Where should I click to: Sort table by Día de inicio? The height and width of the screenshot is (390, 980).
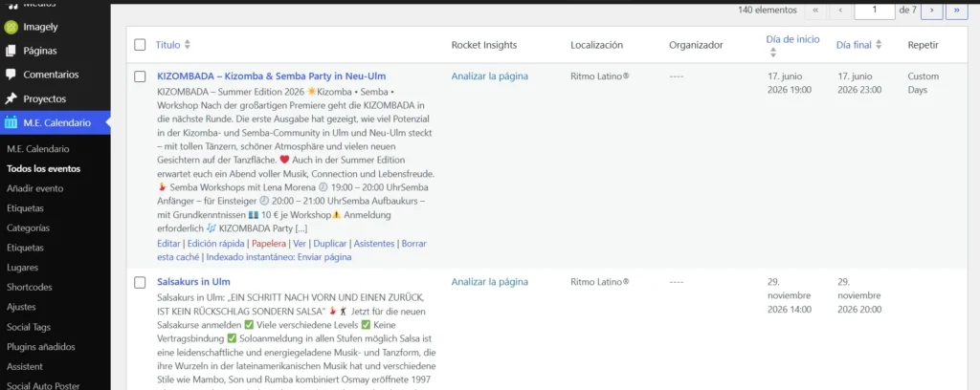792,39
